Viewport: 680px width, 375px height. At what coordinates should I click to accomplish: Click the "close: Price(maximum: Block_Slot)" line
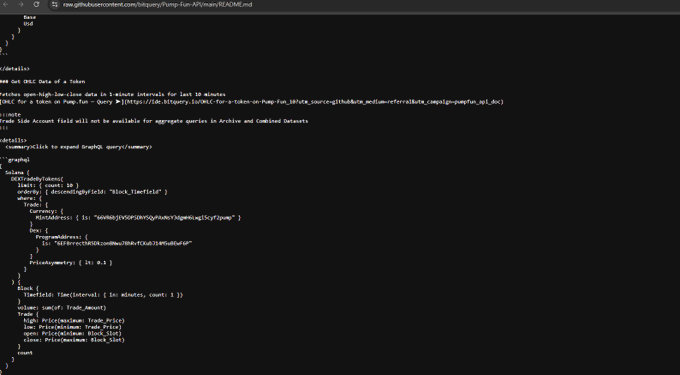coord(74,340)
